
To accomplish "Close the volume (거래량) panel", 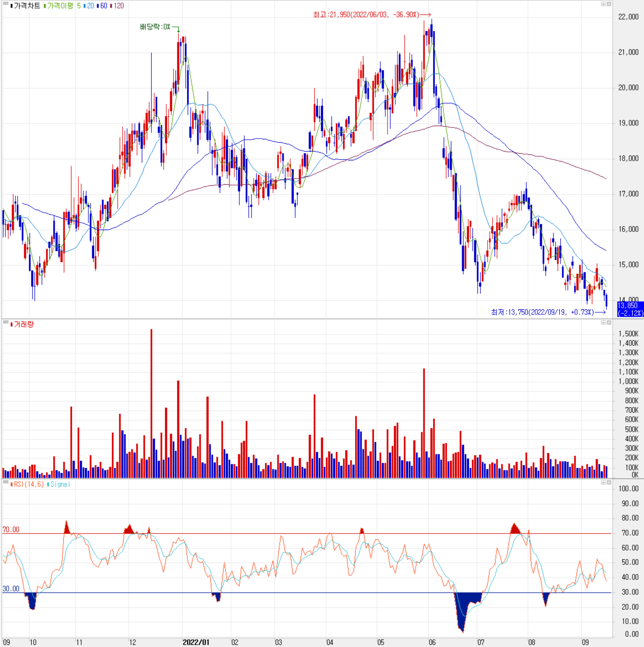I will (x=609, y=323).
